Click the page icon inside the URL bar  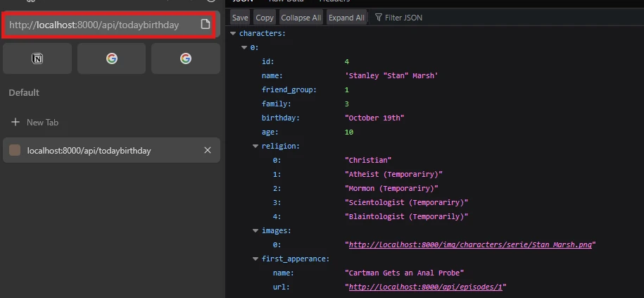[x=206, y=24]
